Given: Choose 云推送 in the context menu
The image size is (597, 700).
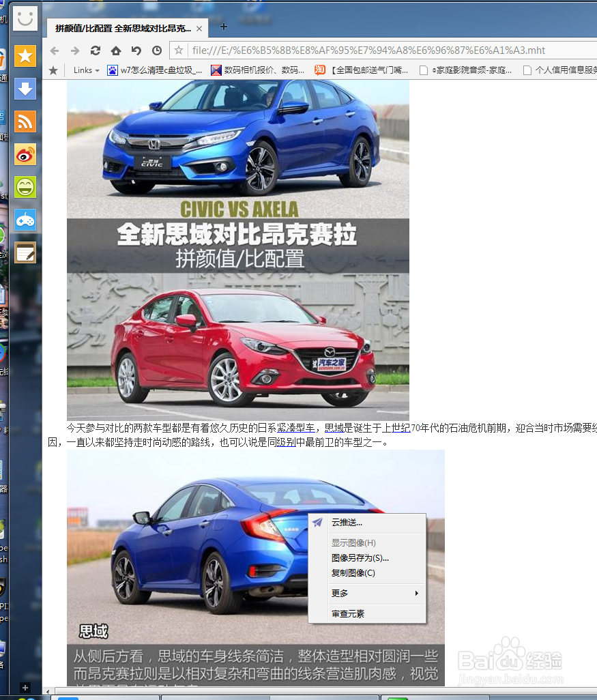Looking at the screenshot, I should (367, 523).
